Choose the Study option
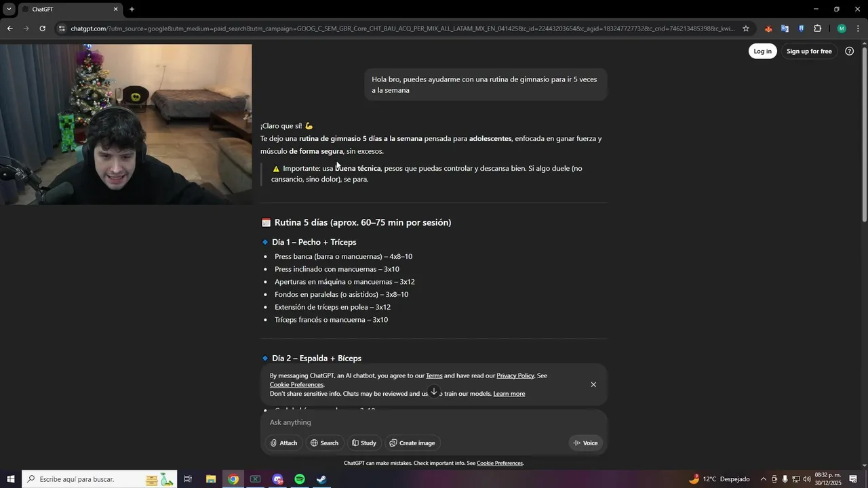 [364, 443]
